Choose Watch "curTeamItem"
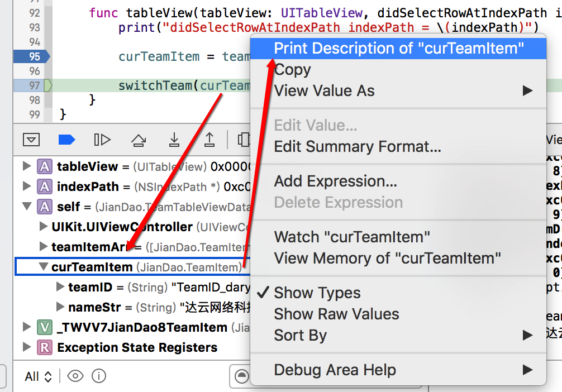Screen dimensions: 562x392 point(398,237)
